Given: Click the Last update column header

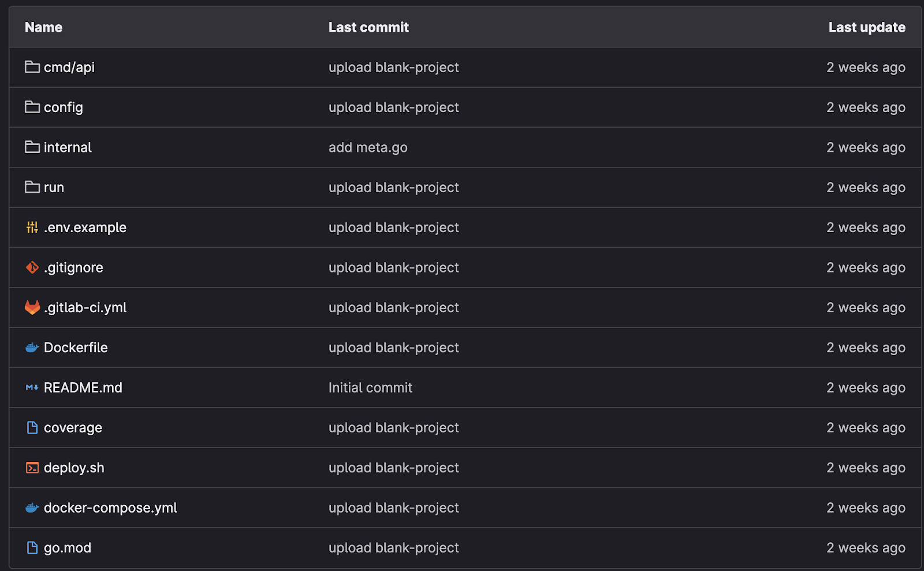Looking at the screenshot, I should coord(866,27).
